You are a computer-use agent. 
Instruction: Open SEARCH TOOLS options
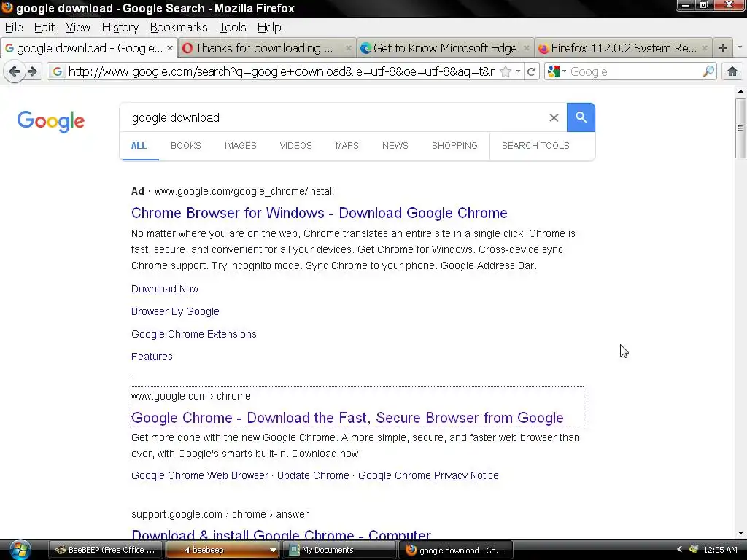pos(535,146)
